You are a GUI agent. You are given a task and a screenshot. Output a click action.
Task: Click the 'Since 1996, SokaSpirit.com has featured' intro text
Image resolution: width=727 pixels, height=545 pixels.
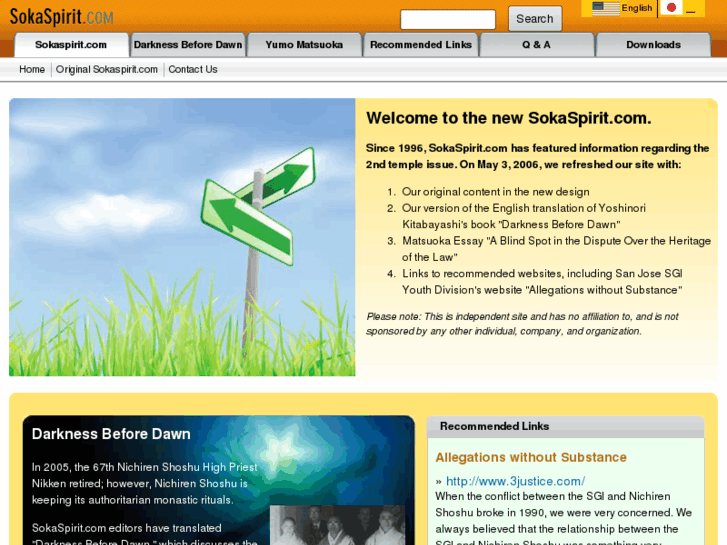coord(537,156)
